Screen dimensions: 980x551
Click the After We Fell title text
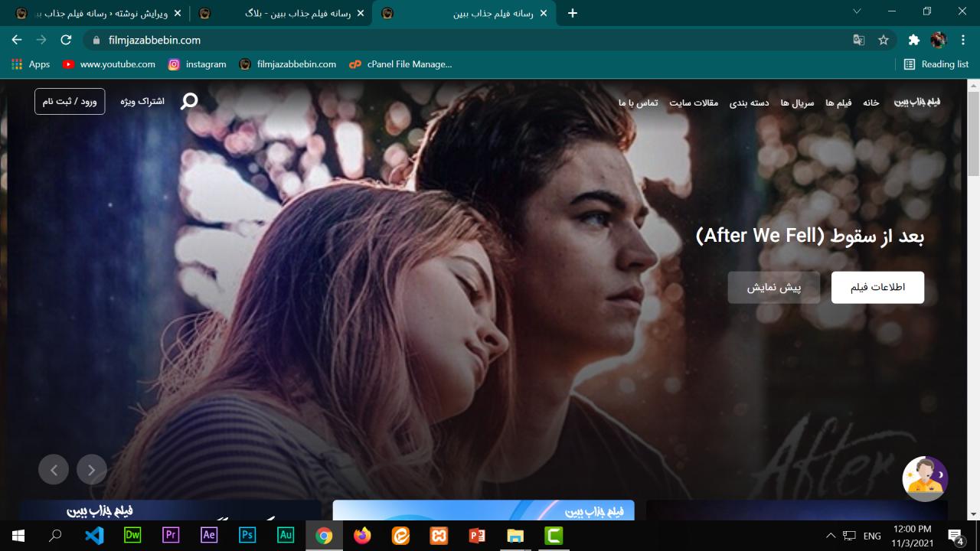pos(810,236)
